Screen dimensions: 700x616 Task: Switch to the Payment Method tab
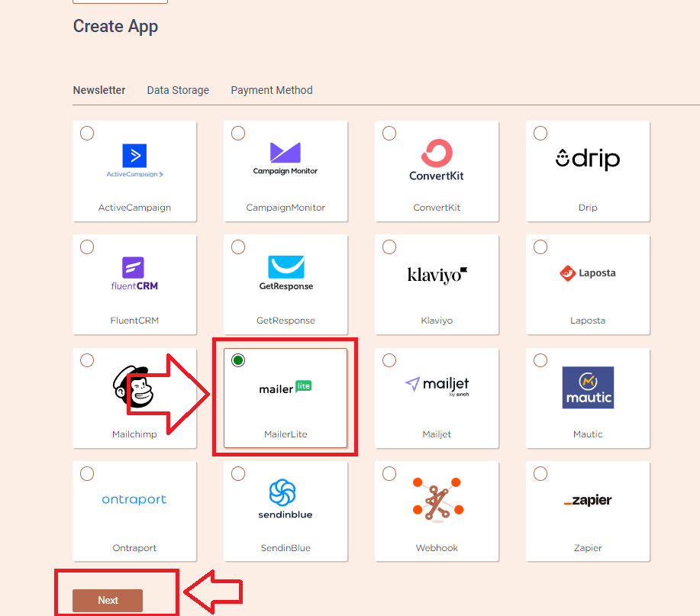click(x=272, y=90)
